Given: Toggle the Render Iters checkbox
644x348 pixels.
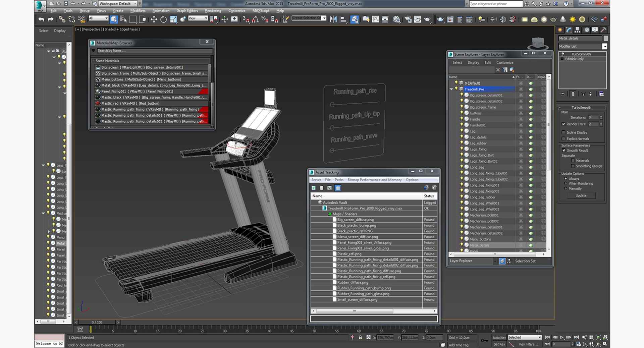Looking at the screenshot, I should click(563, 124).
